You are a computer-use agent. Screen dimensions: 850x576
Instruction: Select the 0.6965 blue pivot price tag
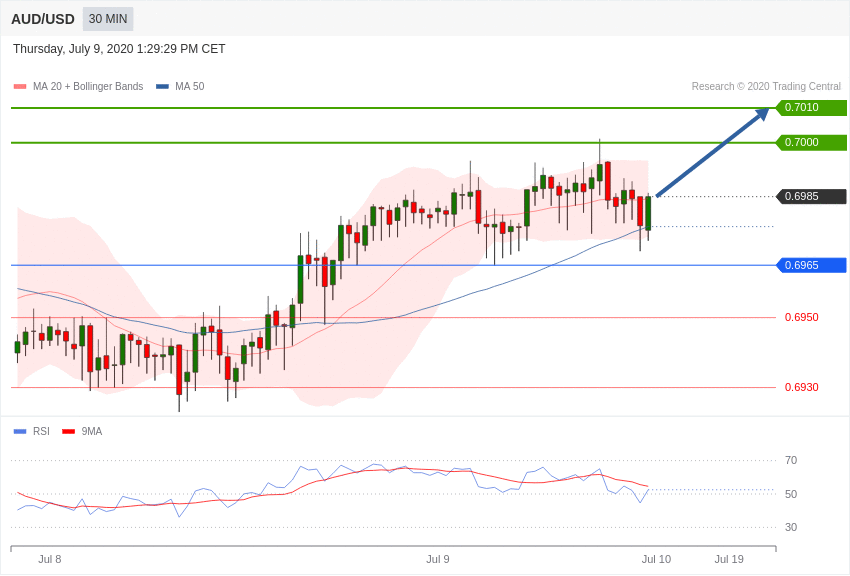(812, 265)
